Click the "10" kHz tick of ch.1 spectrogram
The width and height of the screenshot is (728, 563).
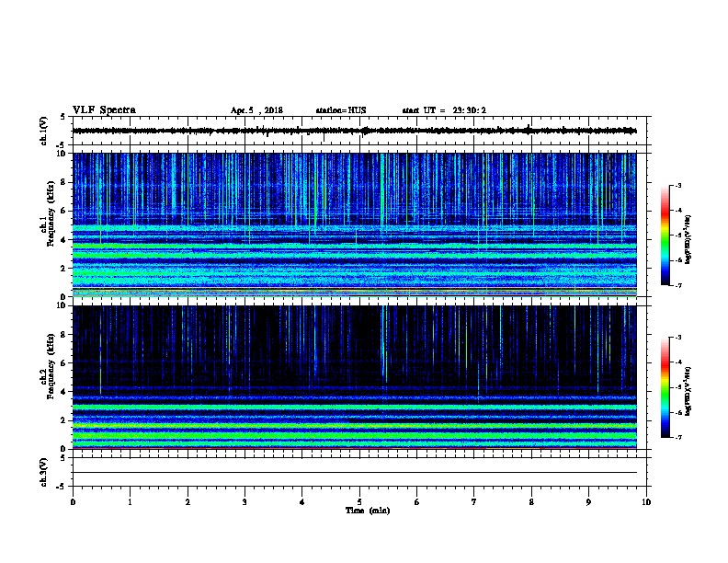tap(63, 154)
